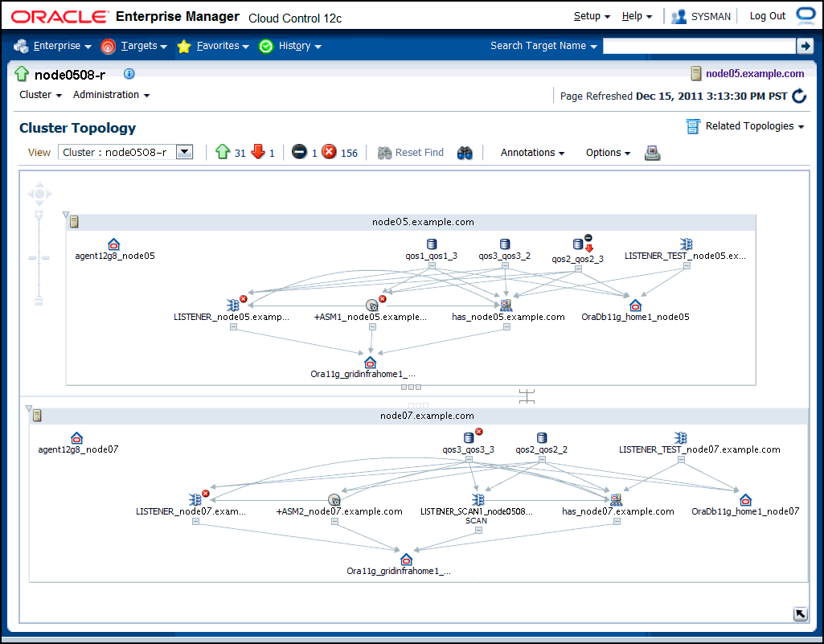
Task: Click the LISTENER_TEST_node05 listener icon
Action: 686,244
